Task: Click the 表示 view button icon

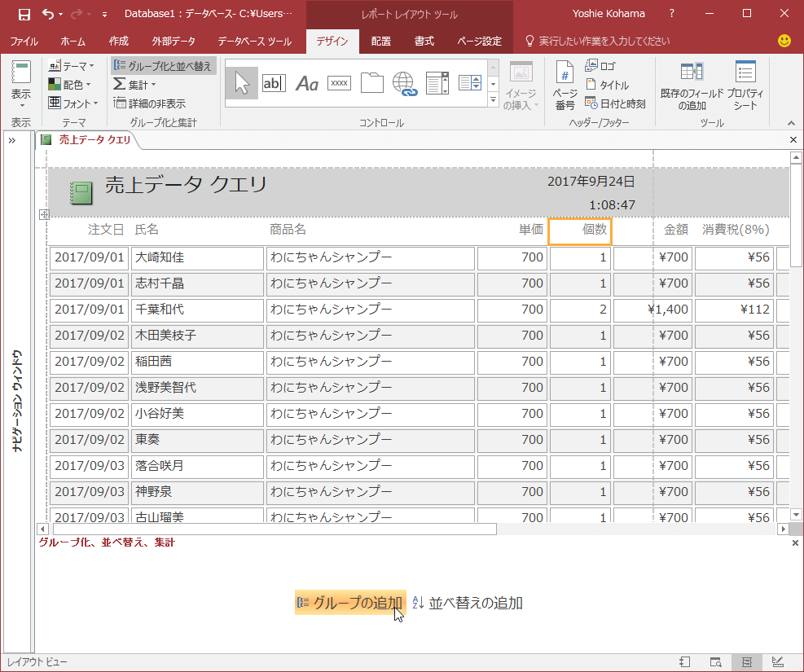Action: tap(21, 72)
